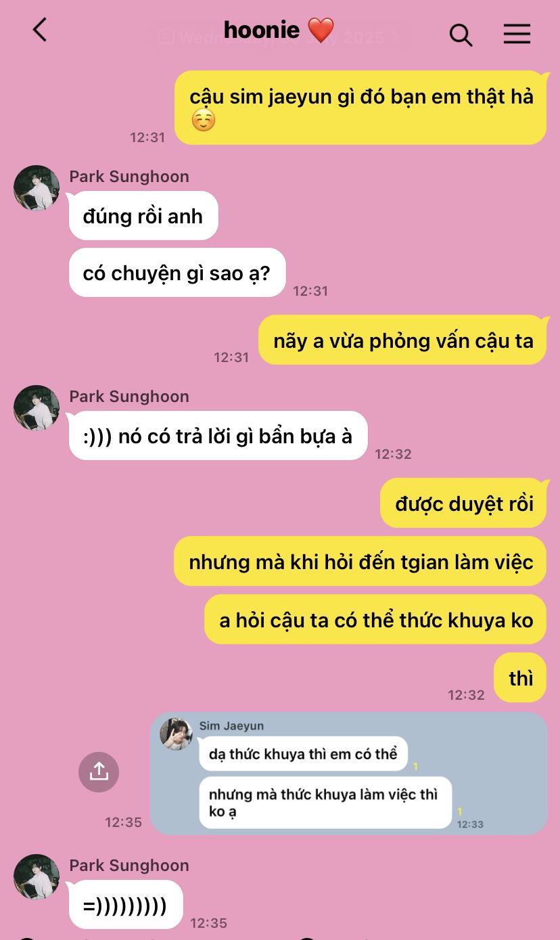Open the hamburger menu icon
The height and width of the screenshot is (940, 560).
[517, 34]
